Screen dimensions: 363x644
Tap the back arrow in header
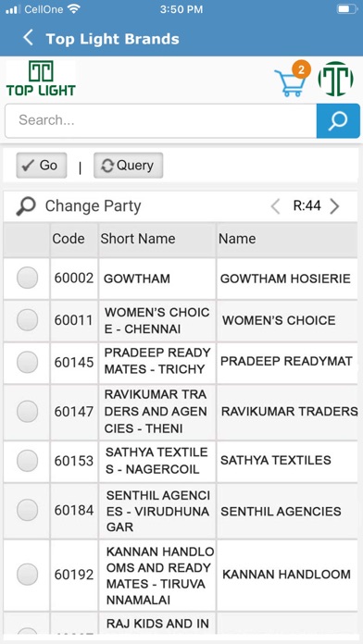coord(28,38)
